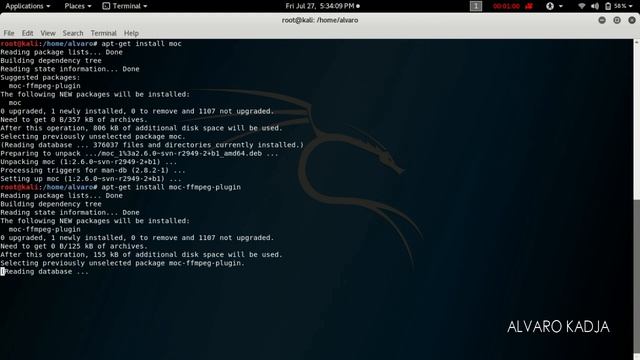Viewport: 640px width, 360px height.
Task: Open the View menu
Action: 48,33
